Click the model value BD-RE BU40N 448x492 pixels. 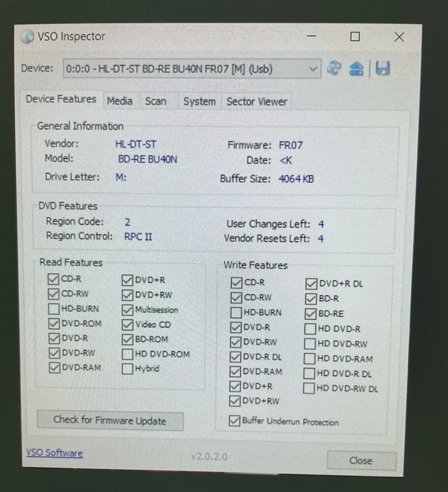[147, 159]
